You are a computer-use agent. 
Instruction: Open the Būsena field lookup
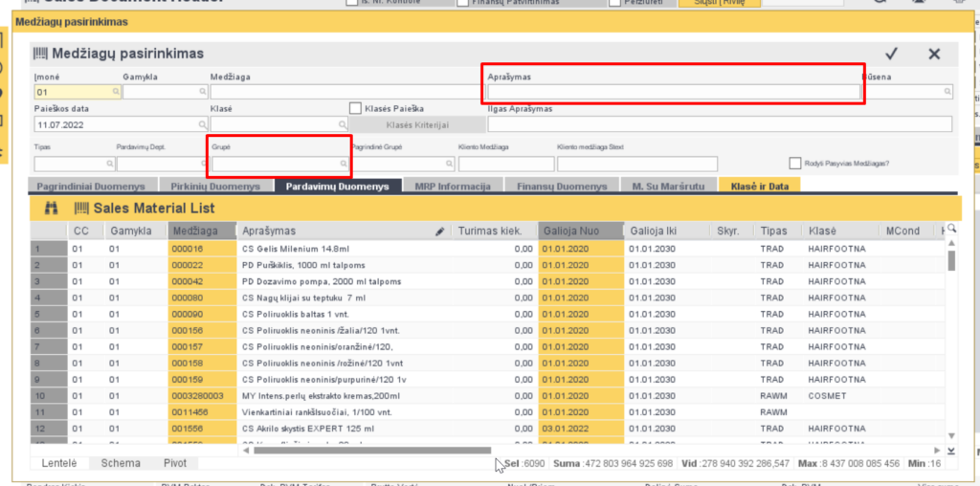tap(947, 92)
